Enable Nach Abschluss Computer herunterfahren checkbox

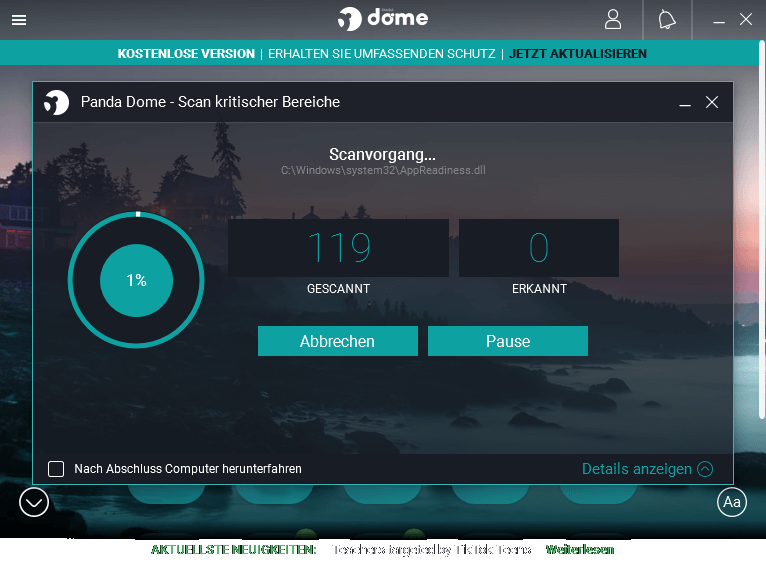pyautogui.click(x=56, y=469)
